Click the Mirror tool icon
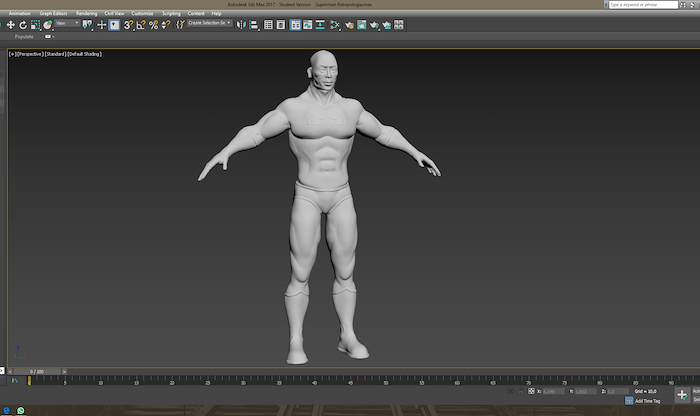This screenshot has height=416, width=700. tap(241, 25)
